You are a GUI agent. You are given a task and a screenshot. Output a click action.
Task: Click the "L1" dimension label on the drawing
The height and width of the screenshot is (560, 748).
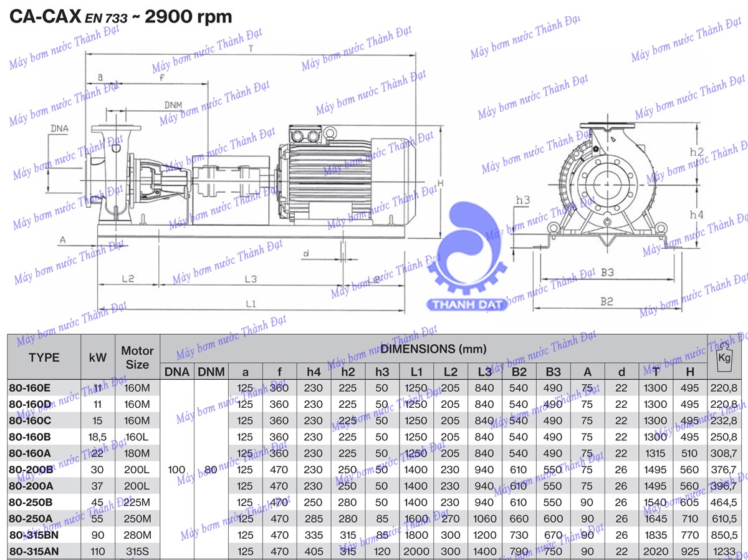click(251, 304)
